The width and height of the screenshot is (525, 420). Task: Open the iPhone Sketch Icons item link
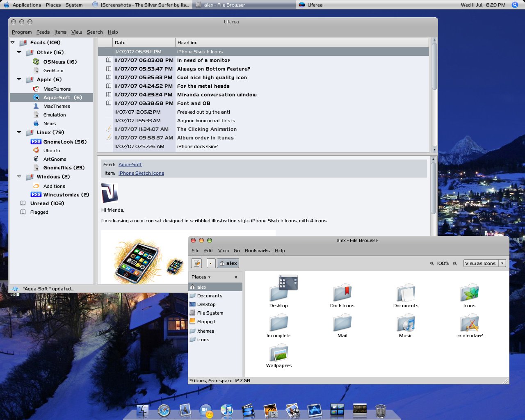(141, 173)
